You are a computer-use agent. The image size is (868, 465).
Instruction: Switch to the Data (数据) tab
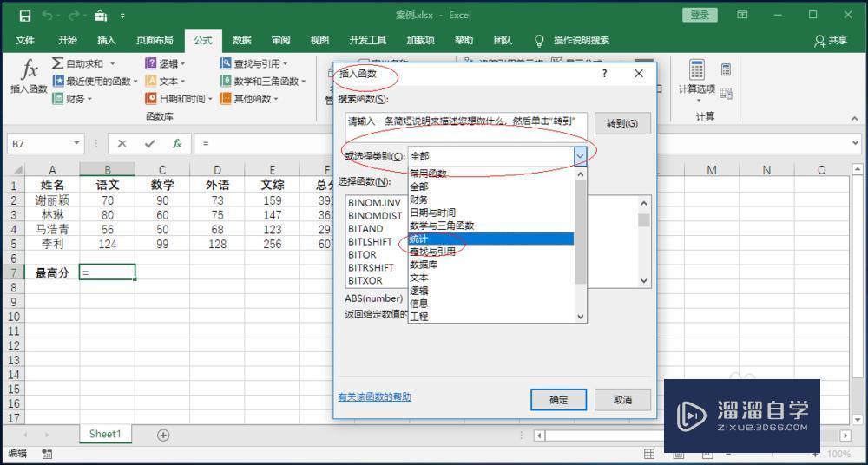point(241,40)
